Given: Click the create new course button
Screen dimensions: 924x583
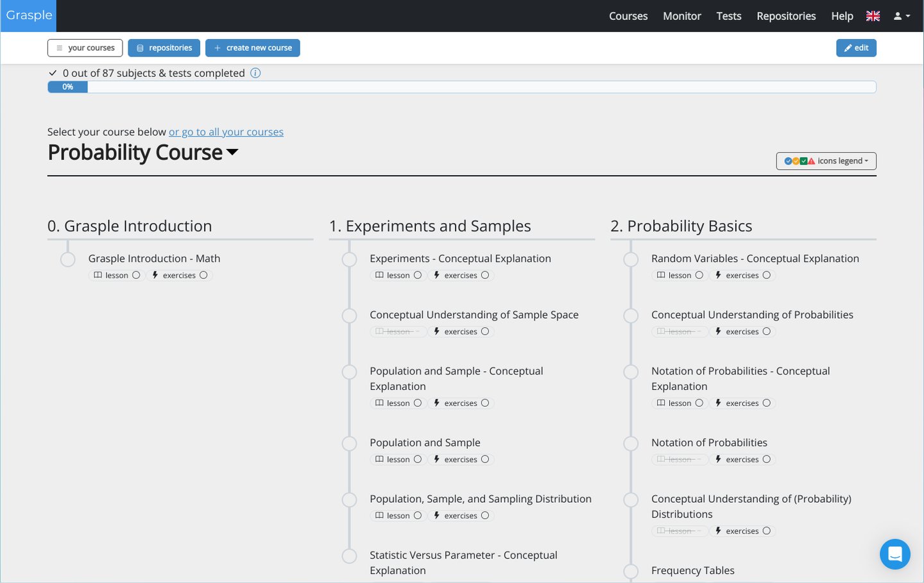Looking at the screenshot, I should tap(252, 48).
